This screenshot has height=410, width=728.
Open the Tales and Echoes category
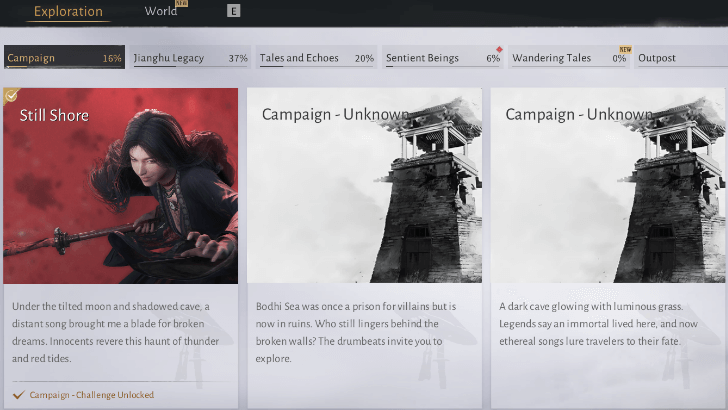pos(317,57)
